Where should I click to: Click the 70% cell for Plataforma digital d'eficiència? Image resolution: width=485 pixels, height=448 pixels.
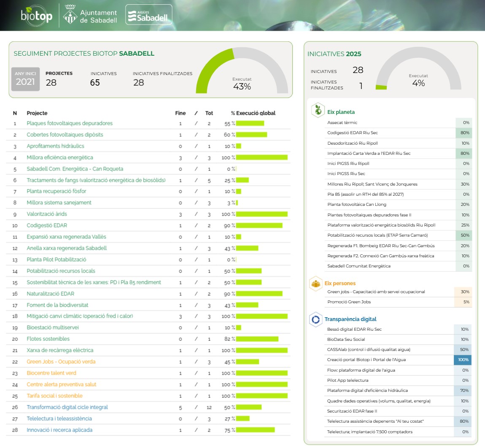click(463, 391)
